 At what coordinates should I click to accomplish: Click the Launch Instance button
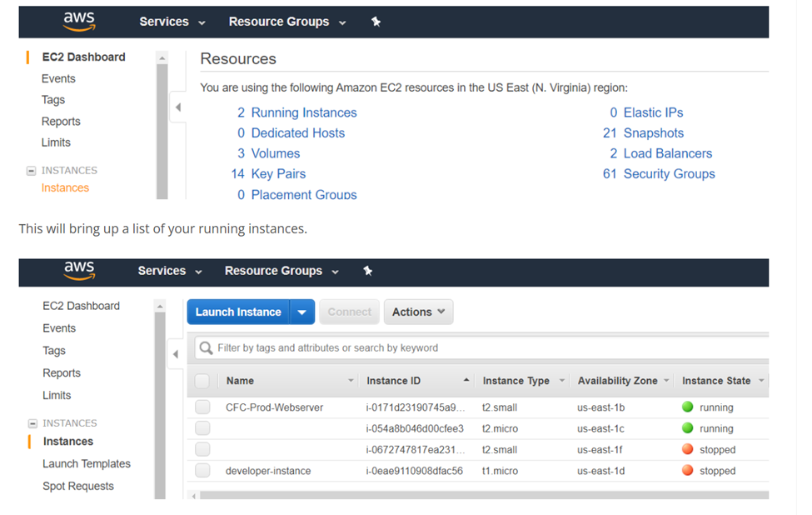238,312
